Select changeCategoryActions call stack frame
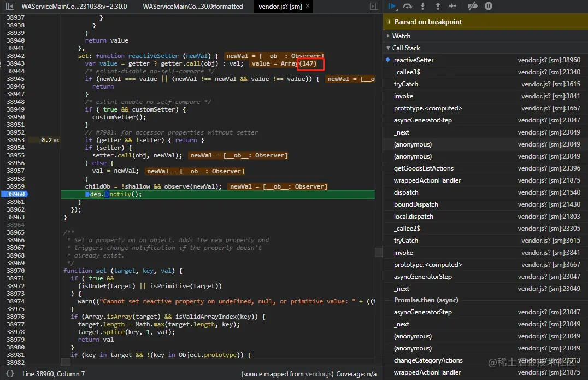Image resolution: width=588 pixels, height=380 pixels. point(486,360)
